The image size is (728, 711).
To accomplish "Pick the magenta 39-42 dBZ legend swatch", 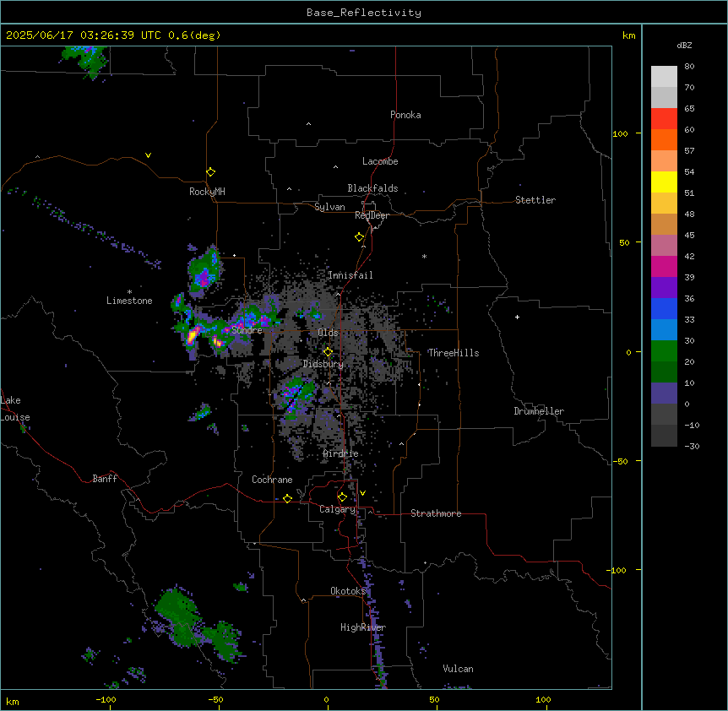I will pos(664,266).
